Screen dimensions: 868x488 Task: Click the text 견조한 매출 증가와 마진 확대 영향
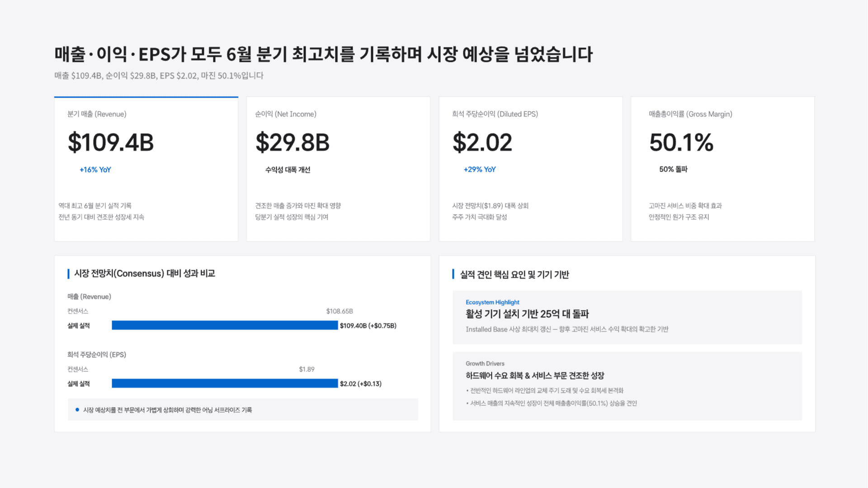coord(298,206)
